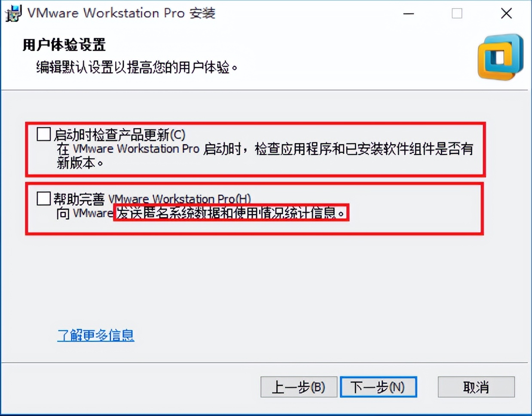Cancel setup with the 取消 button
This screenshot has width=532, height=416.
tap(476, 387)
